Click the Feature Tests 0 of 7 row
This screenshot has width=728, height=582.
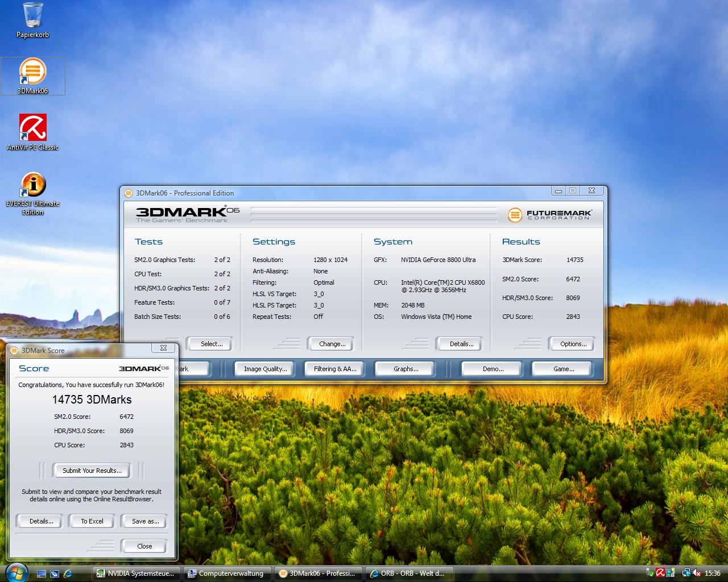pyautogui.click(x=182, y=302)
